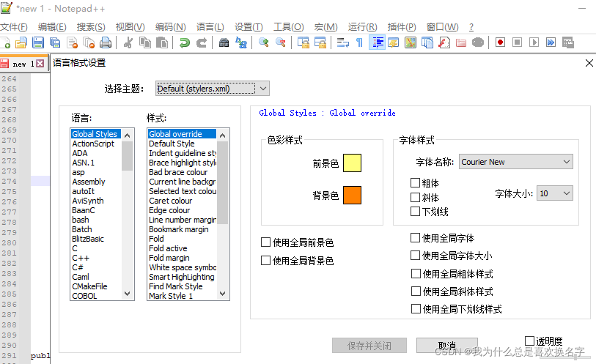Open the 字体名称 Courier New dropdown
The height and width of the screenshot is (364, 596).
[x=516, y=162]
